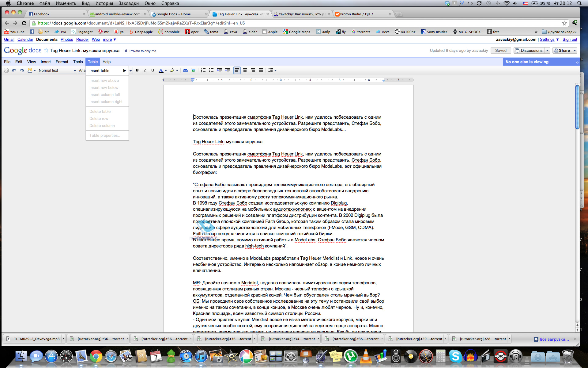Increase the paragraph indent

pos(227,71)
